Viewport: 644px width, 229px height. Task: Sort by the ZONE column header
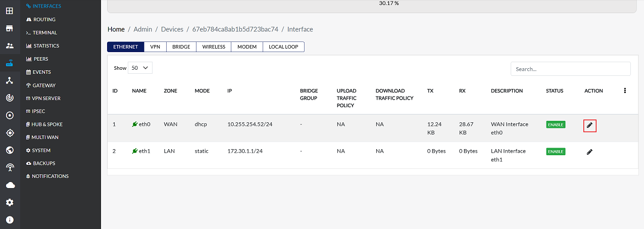[x=171, y=91]
